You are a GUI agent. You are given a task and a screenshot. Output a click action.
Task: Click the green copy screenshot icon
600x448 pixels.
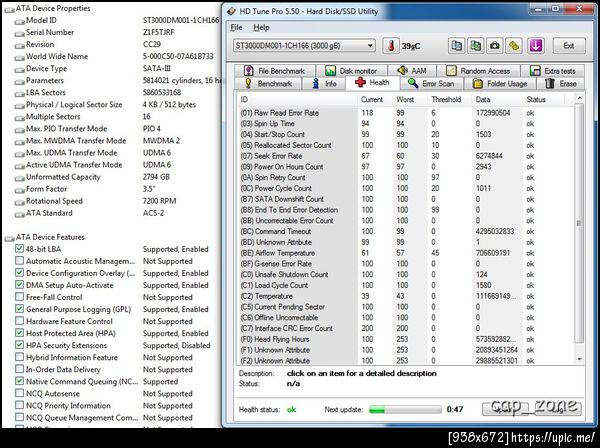[x=475, y=46]
